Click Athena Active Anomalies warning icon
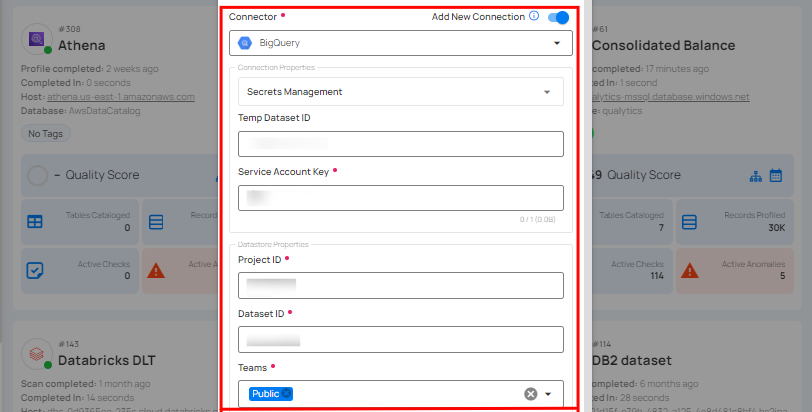Image resolution: width=812 pixels, height=412 pixels. [156, 270]
